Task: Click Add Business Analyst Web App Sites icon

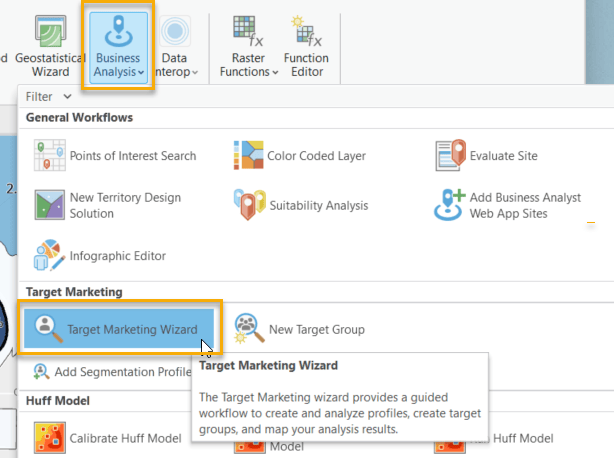Action: tap(450, 205)
